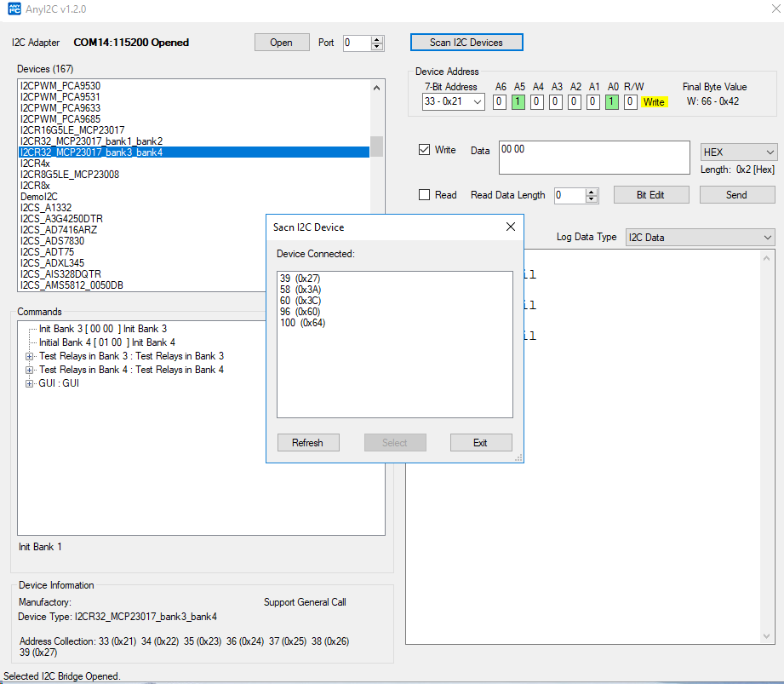Decrease the Port number with down arrow
This screenshot has width=784, height=684.
point(377,47)
